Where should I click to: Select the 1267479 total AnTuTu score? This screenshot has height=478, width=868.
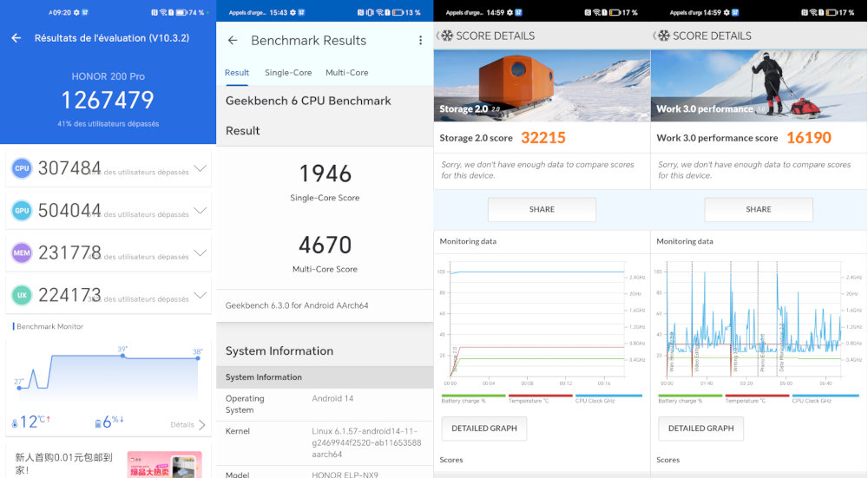point(108,100)
